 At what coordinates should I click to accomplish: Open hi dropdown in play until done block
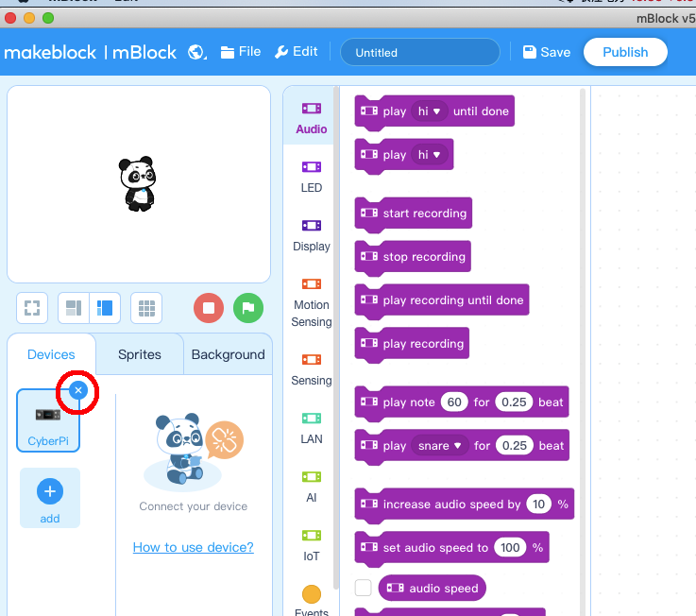[430, 111]
